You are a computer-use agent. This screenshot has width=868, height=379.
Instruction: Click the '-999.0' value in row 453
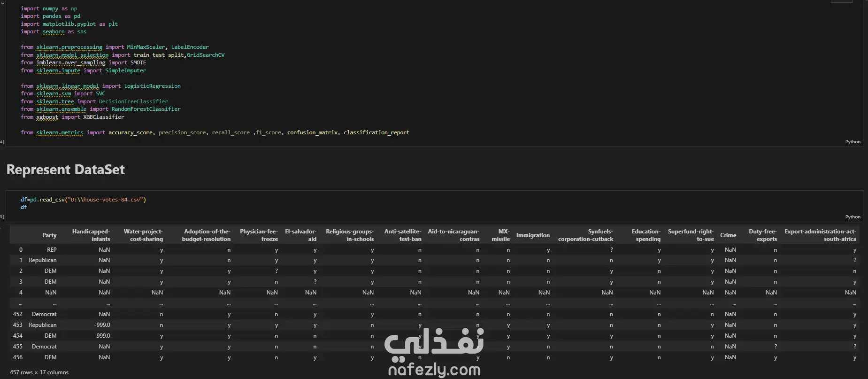(102, 325)
